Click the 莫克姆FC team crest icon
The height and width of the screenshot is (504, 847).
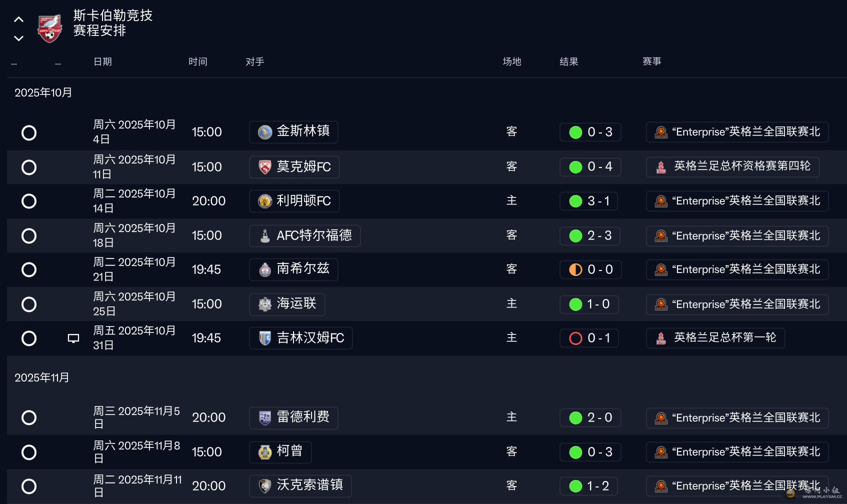(265, 167)
